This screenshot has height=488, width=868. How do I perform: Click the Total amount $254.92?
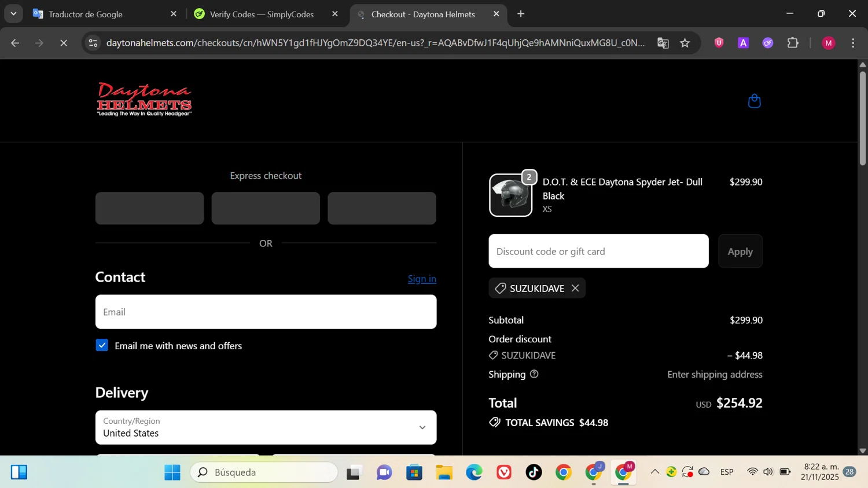click(739, 403)
